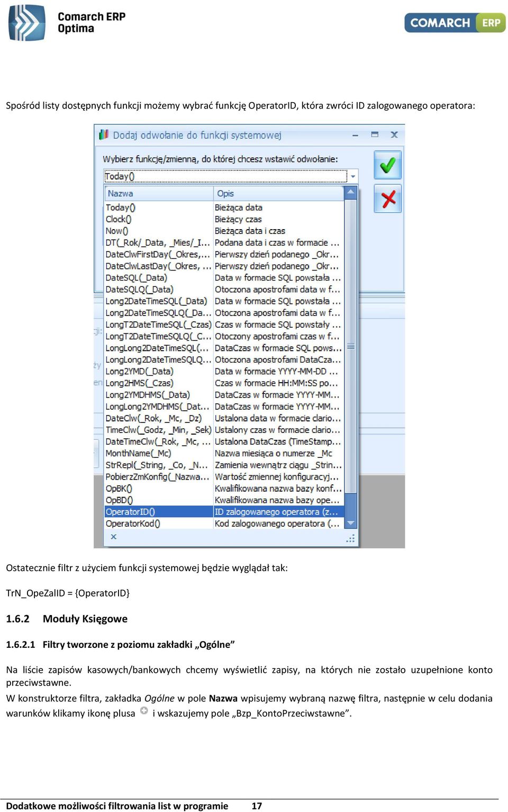Close the Dodaj odwołanie dialog window
This screenshot has height=812, width=508.
pyautogui.click(x=394, y=134)
